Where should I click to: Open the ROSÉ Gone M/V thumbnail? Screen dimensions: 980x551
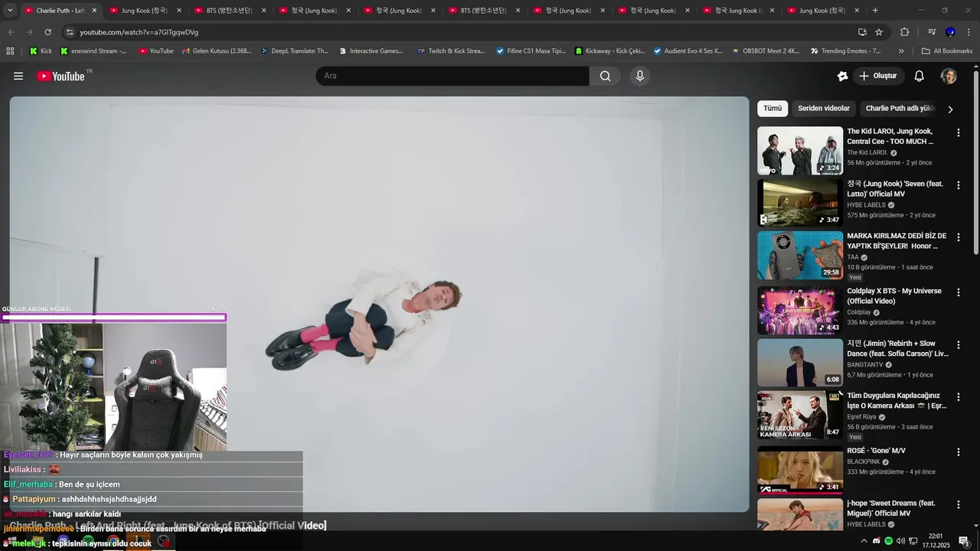coord(800,470)
